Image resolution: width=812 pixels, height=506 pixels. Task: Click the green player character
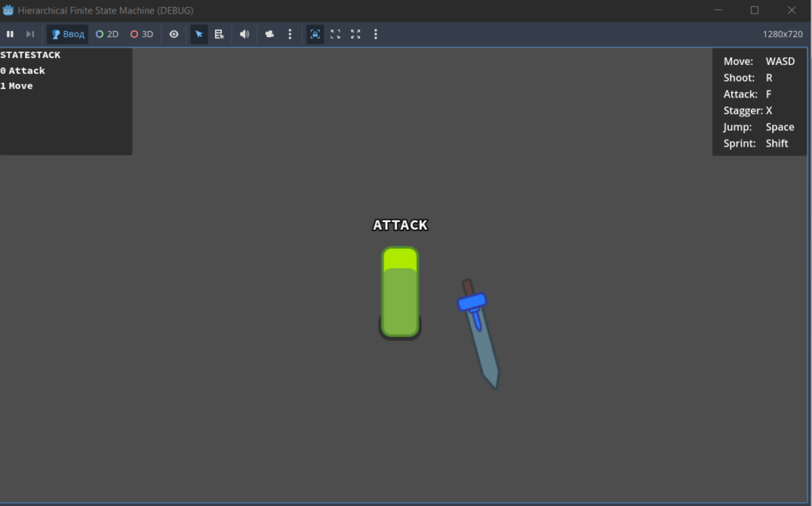point(400,293)
